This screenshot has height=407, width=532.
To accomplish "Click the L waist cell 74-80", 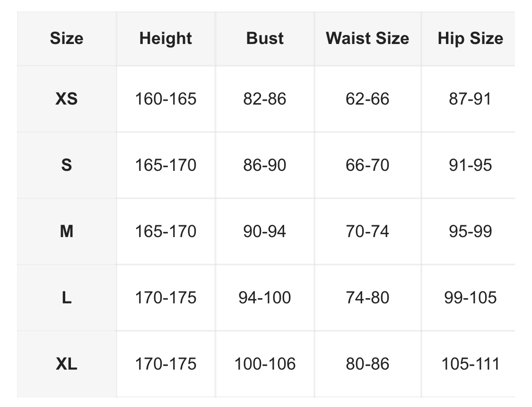I will pyautogui.click(x=367, y=298).
